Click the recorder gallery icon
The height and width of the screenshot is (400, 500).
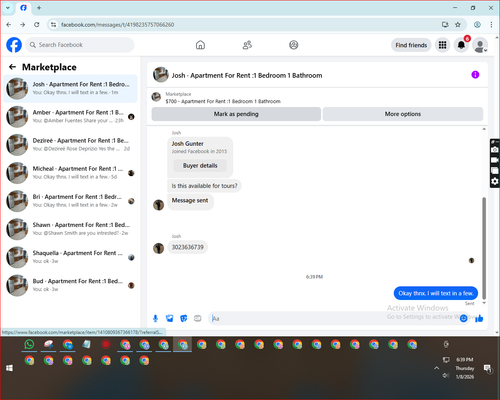[495, 171]
